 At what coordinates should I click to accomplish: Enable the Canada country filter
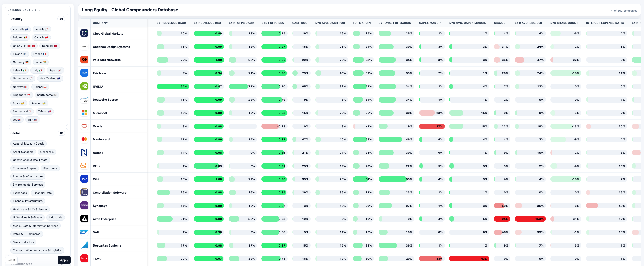click(x=41, y=37)
